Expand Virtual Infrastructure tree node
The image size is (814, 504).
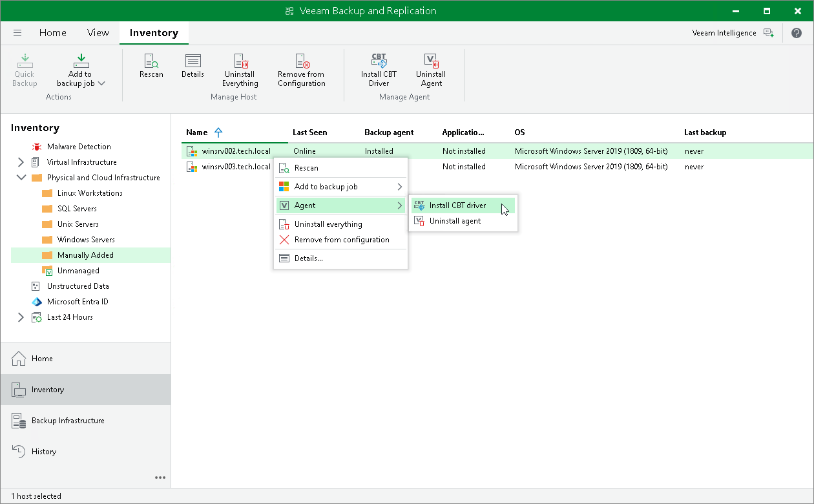[x=21, y=162]
